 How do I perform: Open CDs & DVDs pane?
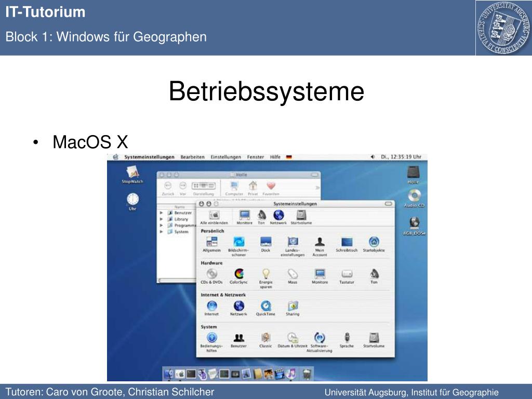tap(212, 276)
